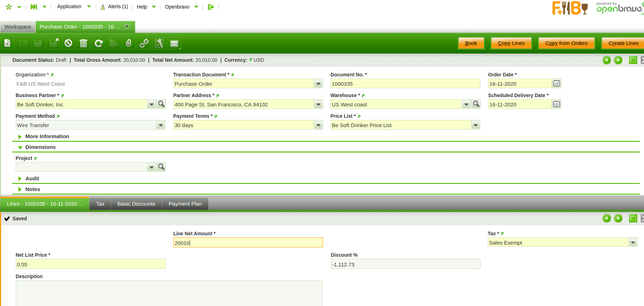Switch to the Payment Plan tab
This screenshot has height=306, width=644.
pyautogui.click(x=185, y=204)
